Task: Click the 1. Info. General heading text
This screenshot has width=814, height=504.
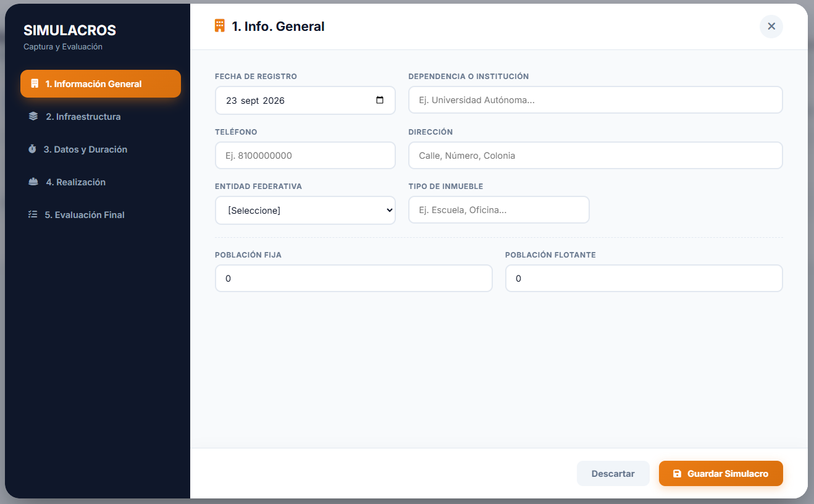Action: coord(278,27)
